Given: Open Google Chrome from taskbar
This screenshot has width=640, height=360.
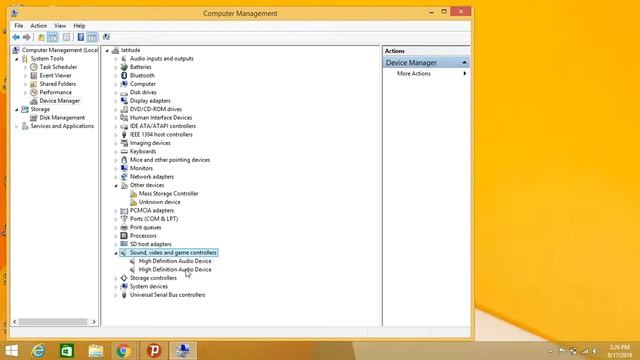Looking at the screenshot, I should 123,351.
